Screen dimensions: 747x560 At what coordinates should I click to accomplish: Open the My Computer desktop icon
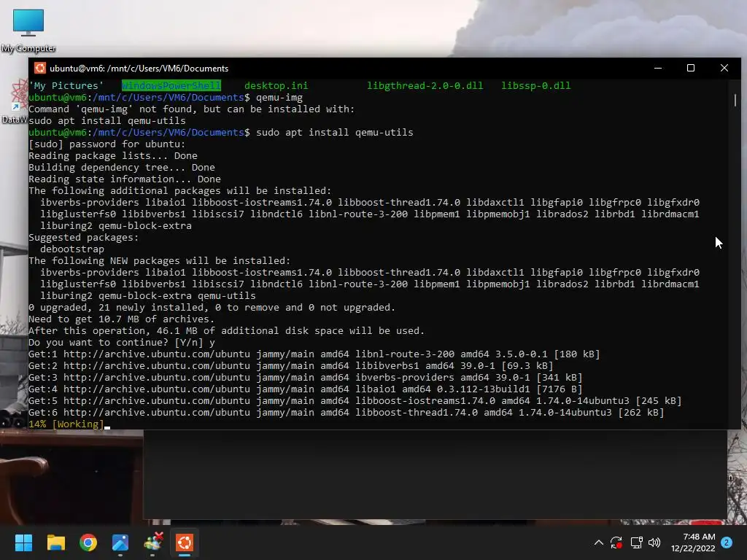(x=28, y=31)
